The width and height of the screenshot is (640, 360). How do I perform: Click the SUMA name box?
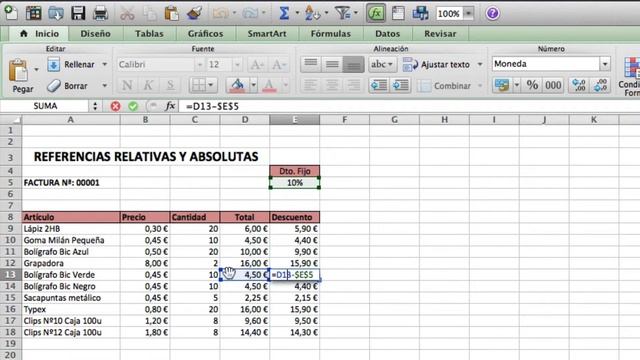(45, 106)
